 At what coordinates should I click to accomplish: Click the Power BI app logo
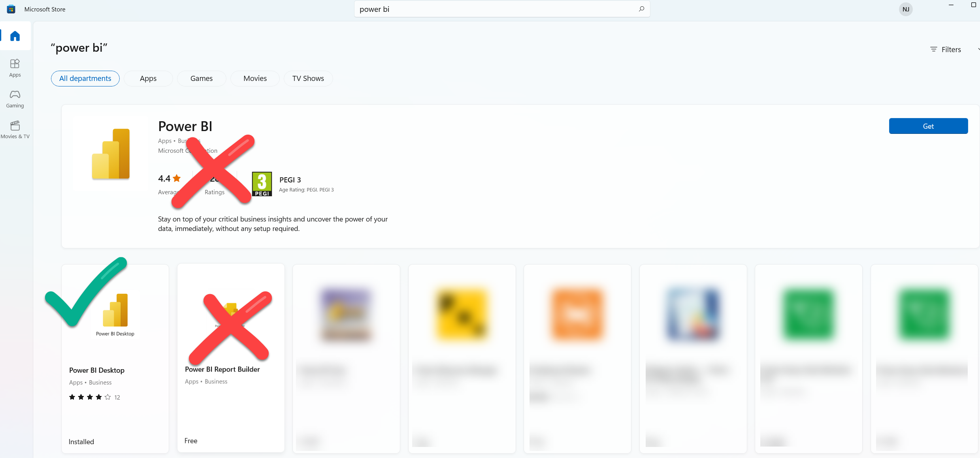pyautogui.click(x=111, y=154)
